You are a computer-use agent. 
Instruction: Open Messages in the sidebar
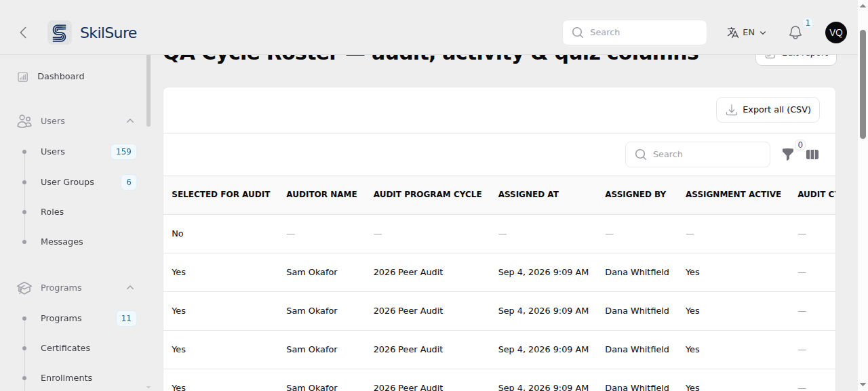tap(62, 242)
